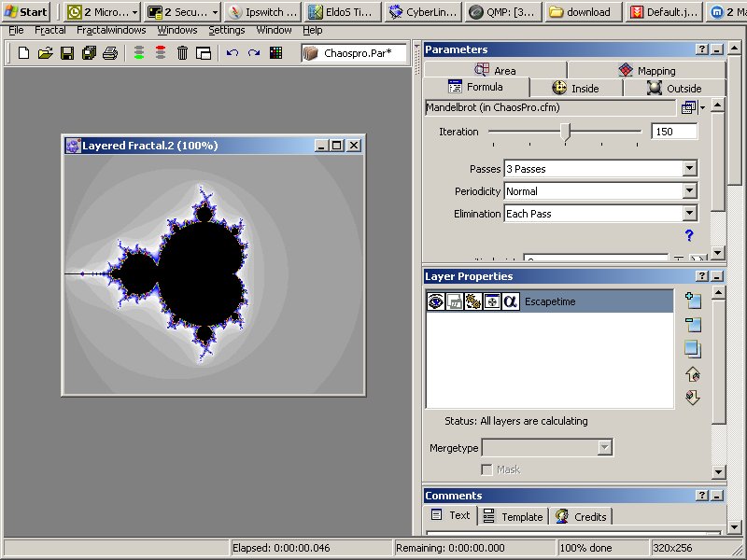The height and width of the screenshot is (560, 747).
Task: Open the Fractalwindows menu
Action: [110, 30]
